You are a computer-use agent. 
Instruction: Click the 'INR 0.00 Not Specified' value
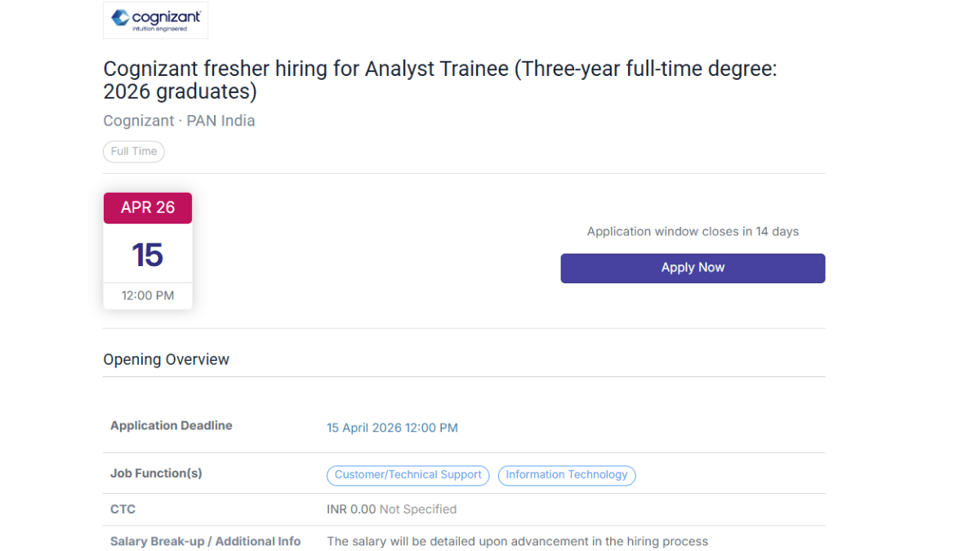[392, 509]
